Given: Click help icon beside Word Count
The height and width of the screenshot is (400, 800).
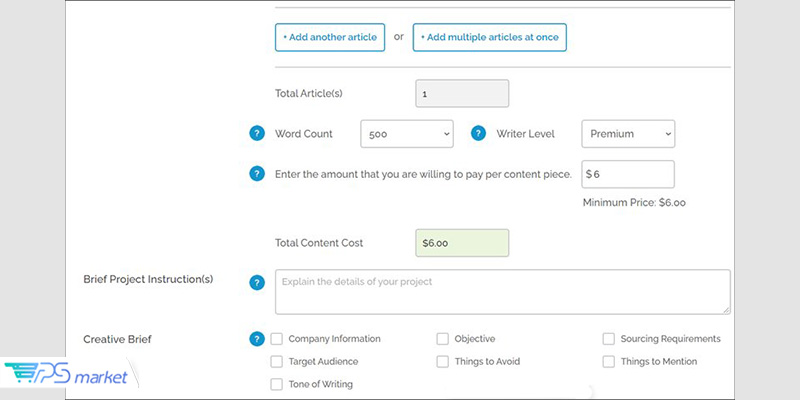Looking at the screenshot, I should pos(257,134).
